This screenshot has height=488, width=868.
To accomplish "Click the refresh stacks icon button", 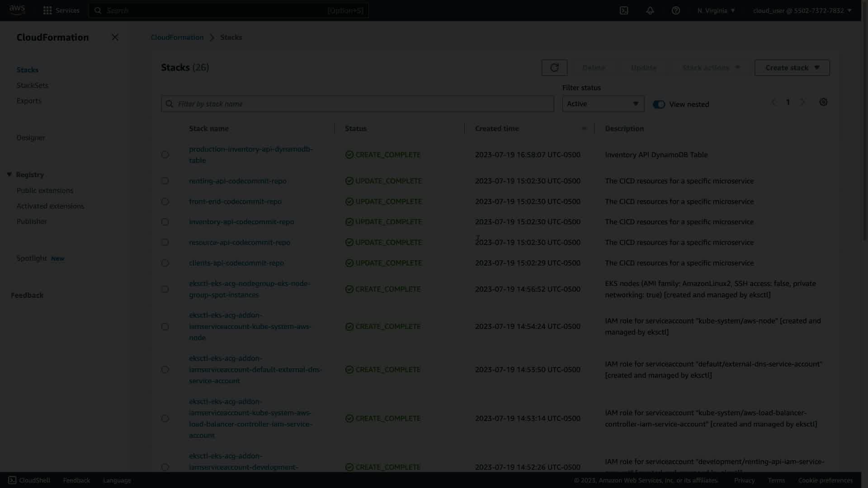I will point(554,68).
